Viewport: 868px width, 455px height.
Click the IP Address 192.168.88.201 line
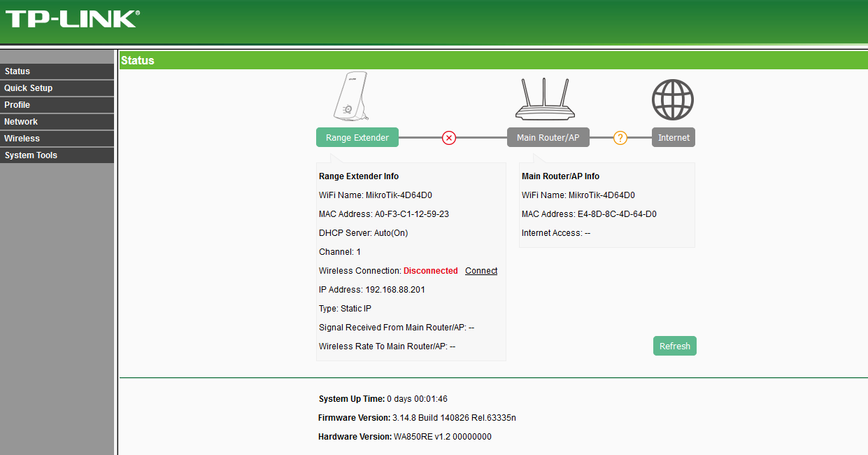(372, 290)
